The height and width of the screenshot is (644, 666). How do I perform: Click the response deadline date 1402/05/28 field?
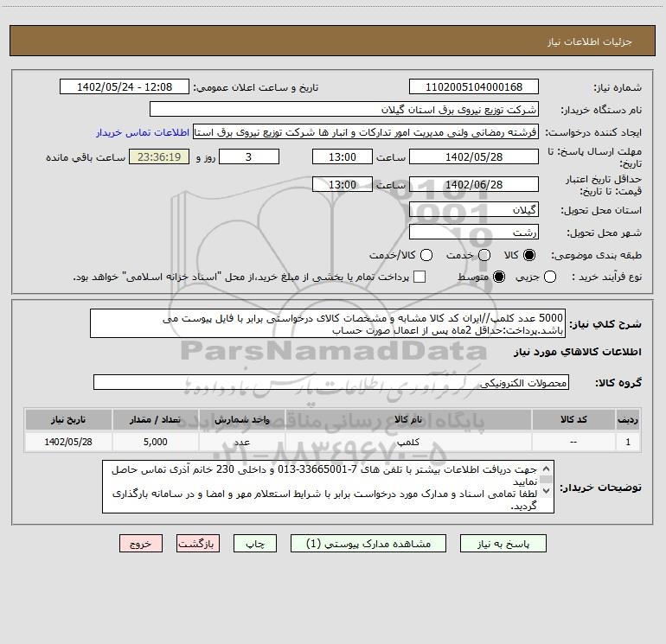pos(474,156)
